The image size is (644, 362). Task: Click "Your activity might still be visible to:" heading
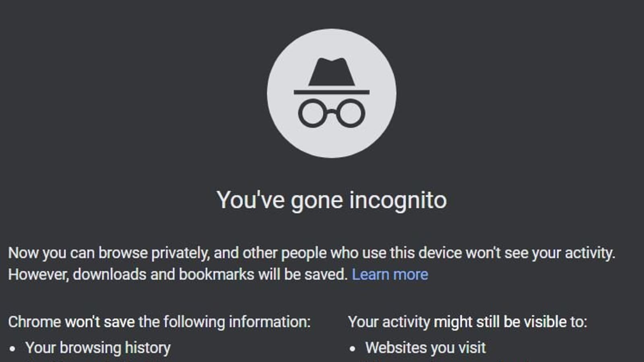pyautogui.click(x=467, y=322)
